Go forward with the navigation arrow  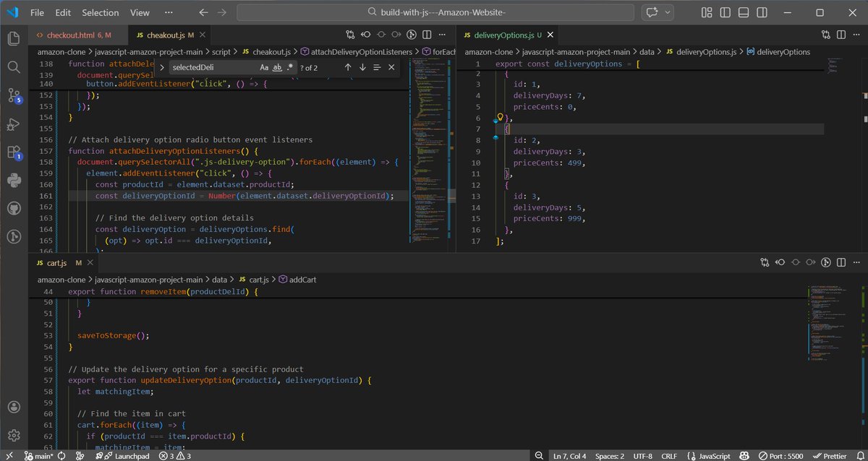point(222,12)
